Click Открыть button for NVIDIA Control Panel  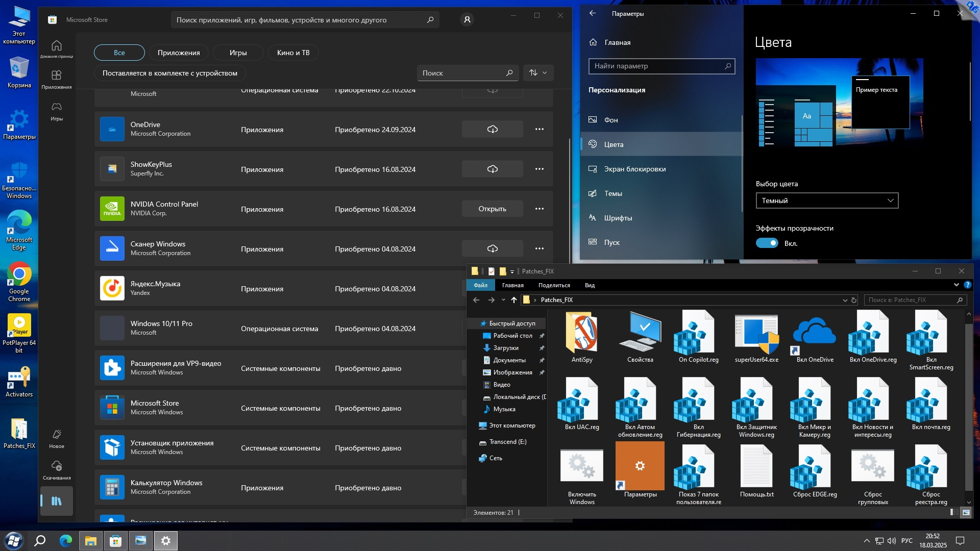pyautogui.click(x=492, y=209)
